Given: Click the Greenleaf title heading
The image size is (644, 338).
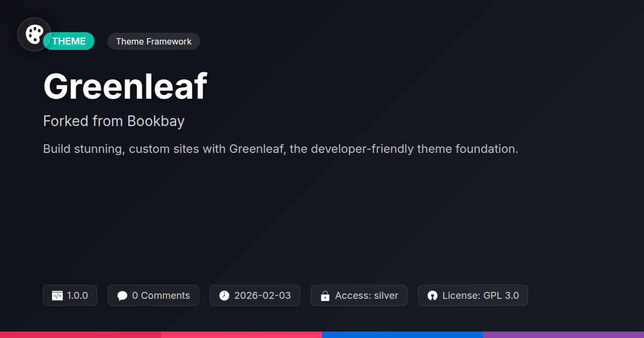Looking at the screenshot, I should [125, 86].
